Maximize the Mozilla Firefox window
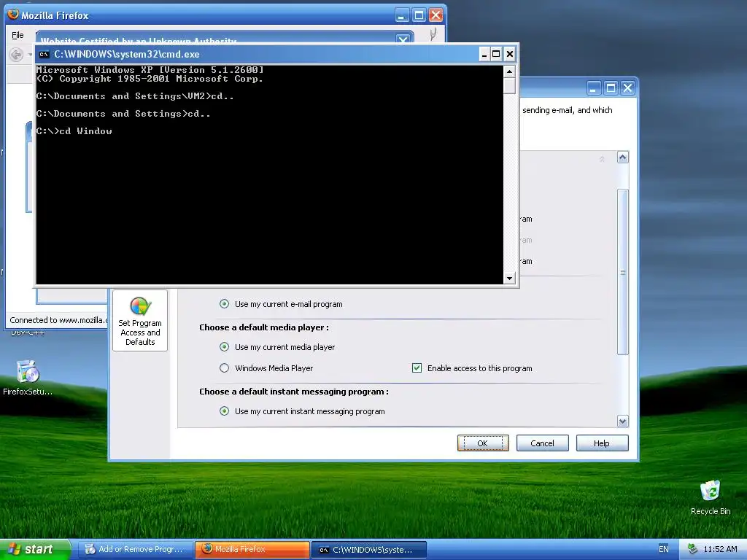 [x=419, y=15]
